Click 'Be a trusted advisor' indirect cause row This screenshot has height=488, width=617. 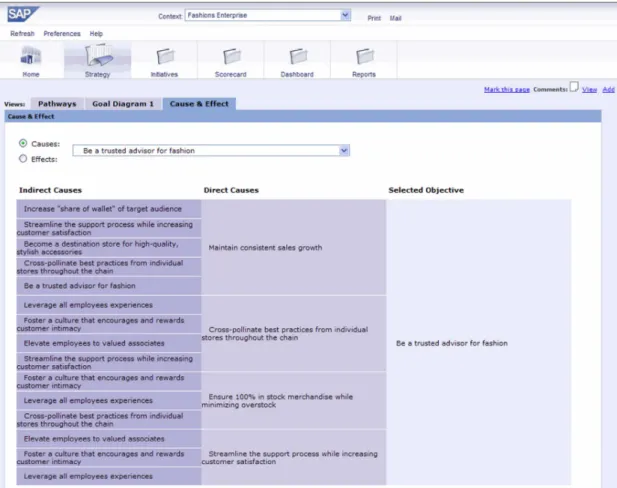point(109,286)
